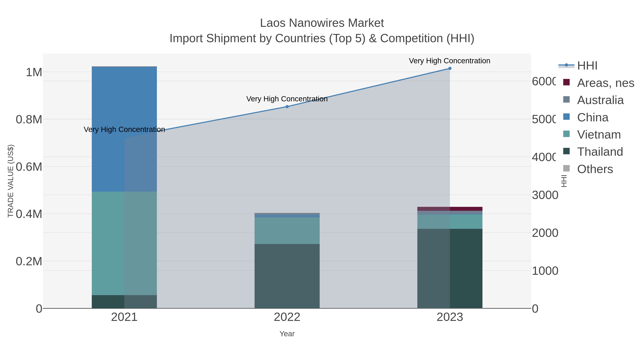Click the Thailand dark green legend swatch
The height and width of the screenshot is (362, 644).
(x=566, y=151)
